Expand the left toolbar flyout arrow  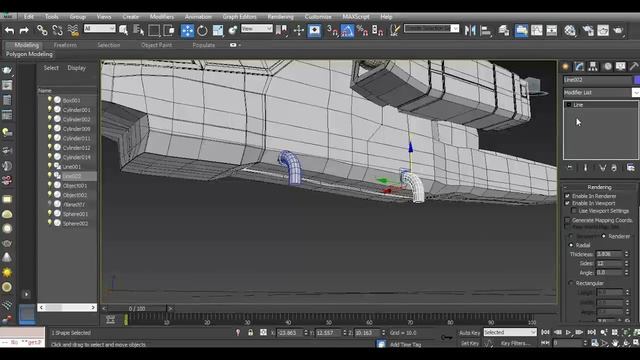(x=27, y=294)
